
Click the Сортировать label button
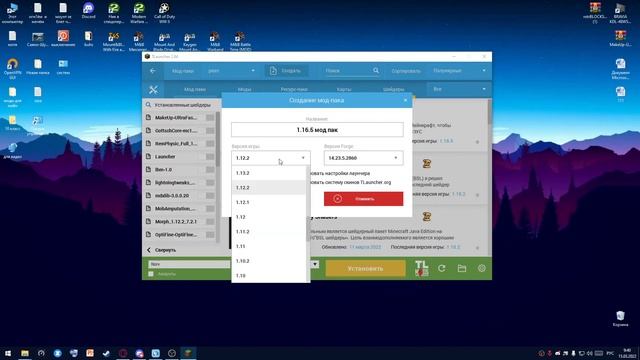(x=406, y=71)
